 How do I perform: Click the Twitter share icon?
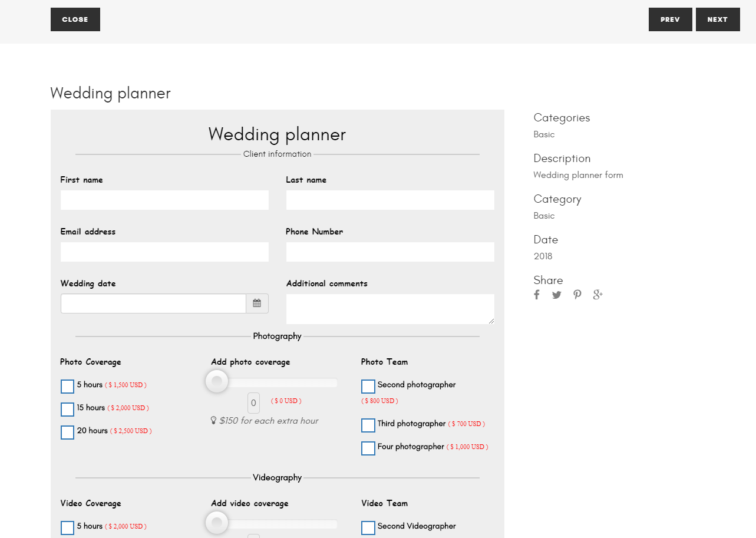coord(557,295)
